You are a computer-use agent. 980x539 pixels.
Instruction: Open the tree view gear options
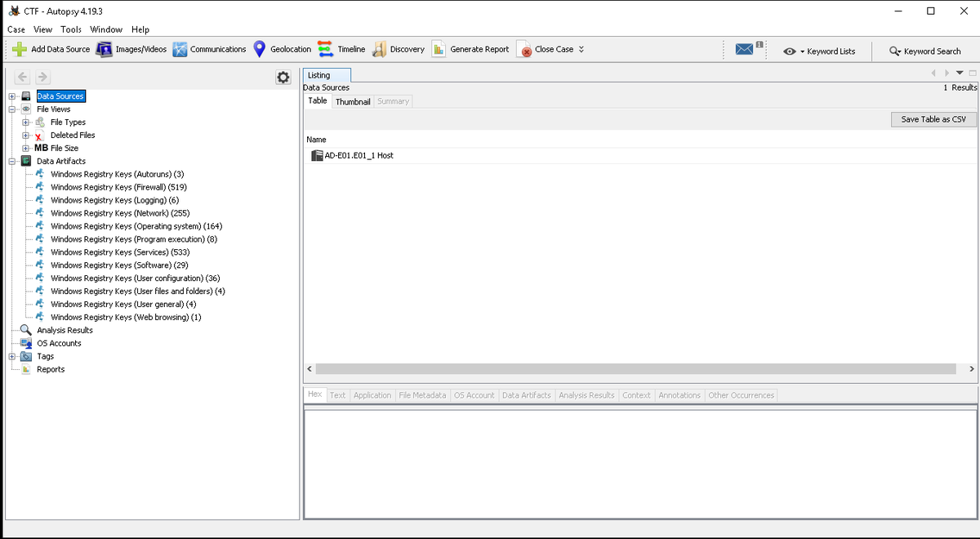coord(283,77)
